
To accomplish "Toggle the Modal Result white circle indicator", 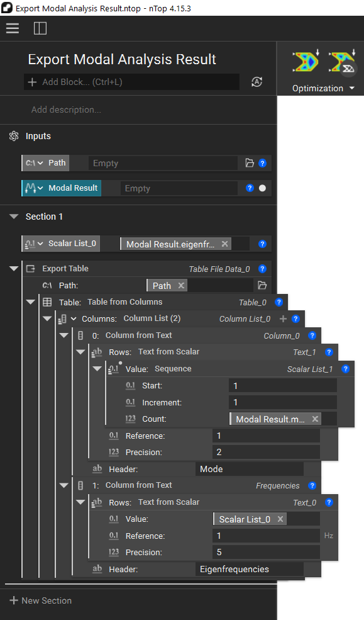I will (262, 188).
